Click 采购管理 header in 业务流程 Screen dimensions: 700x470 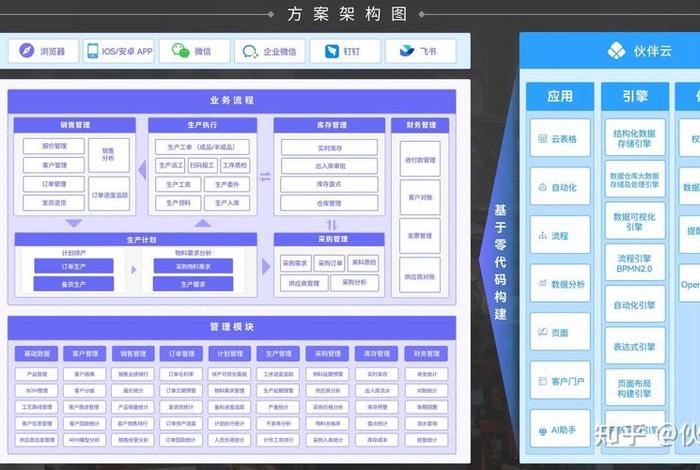[329, 239]
